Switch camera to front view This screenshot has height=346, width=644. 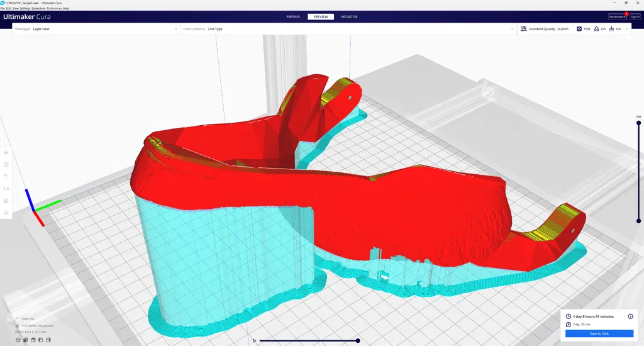pyautogui.click(x=25, y=340)
